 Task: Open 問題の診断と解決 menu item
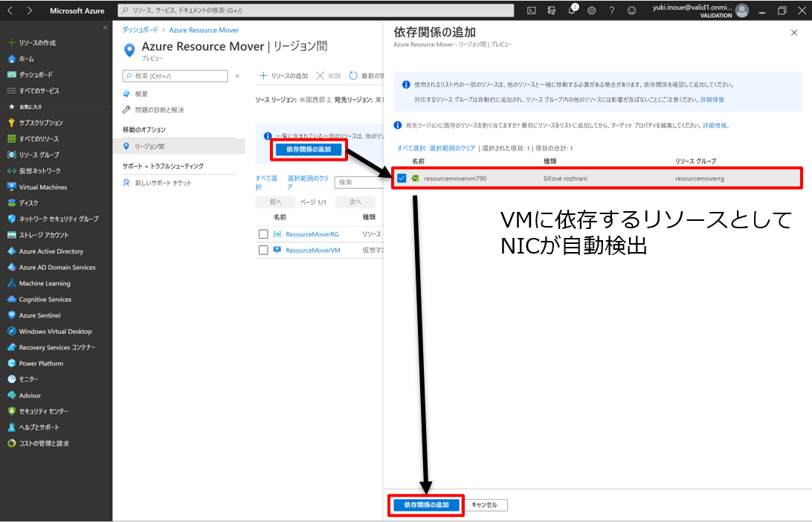click(153, 110)
